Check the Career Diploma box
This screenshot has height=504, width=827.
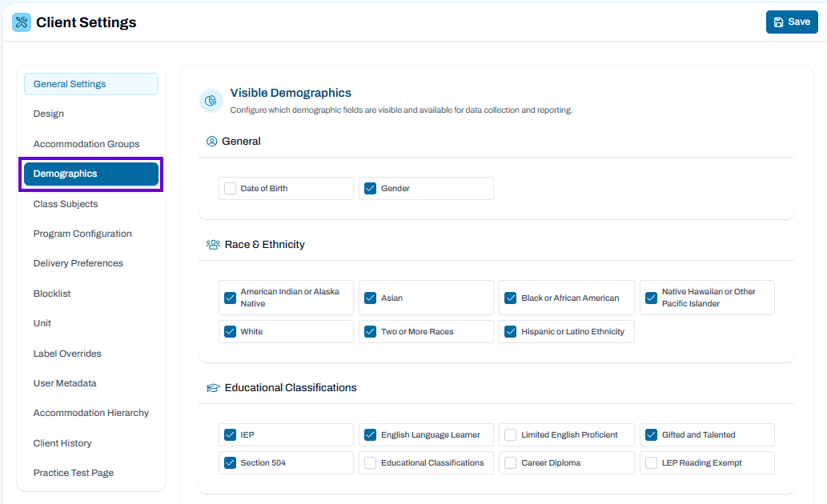pyautogui.click(x=511, y=463)
